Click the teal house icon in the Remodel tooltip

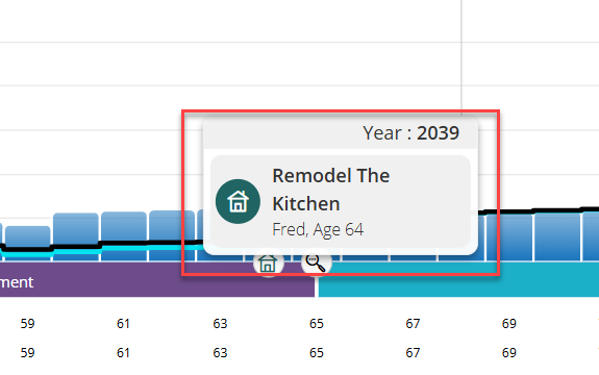(x=238, y=201)
